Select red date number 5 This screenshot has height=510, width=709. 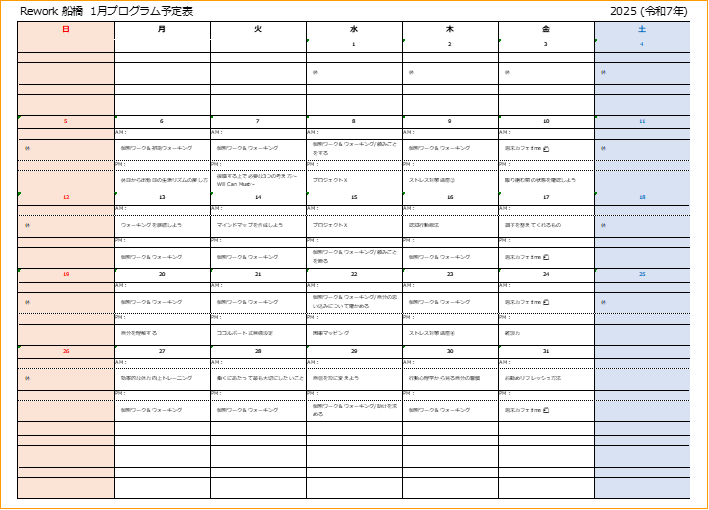[66, 121]
